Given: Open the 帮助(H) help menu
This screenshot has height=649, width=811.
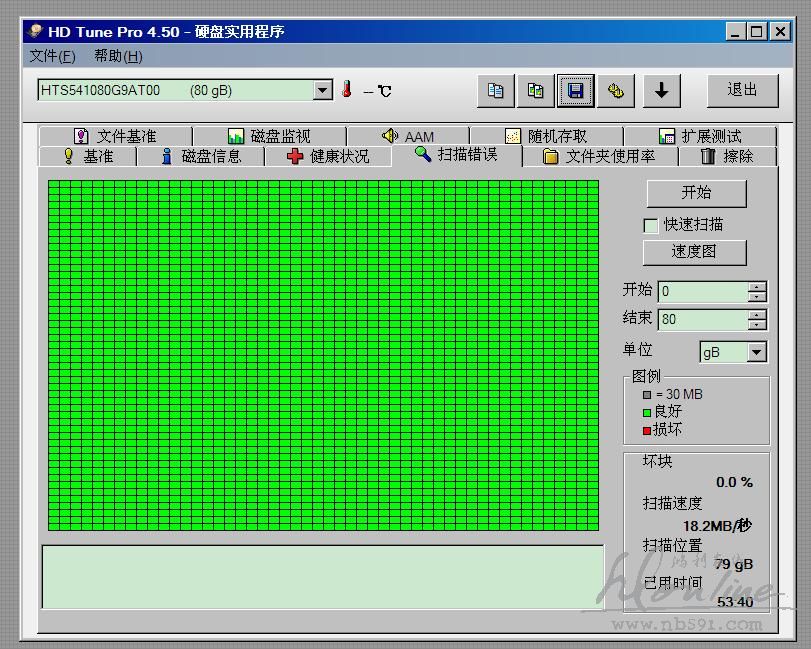Looking at the screenshot, I should pos(118,56).
